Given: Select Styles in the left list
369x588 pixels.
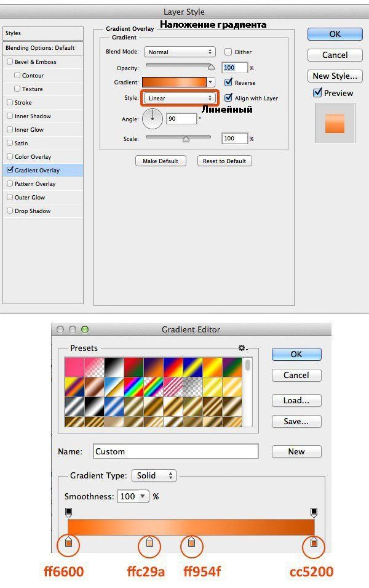Looking at the screenshot, I should click(42, 33).
